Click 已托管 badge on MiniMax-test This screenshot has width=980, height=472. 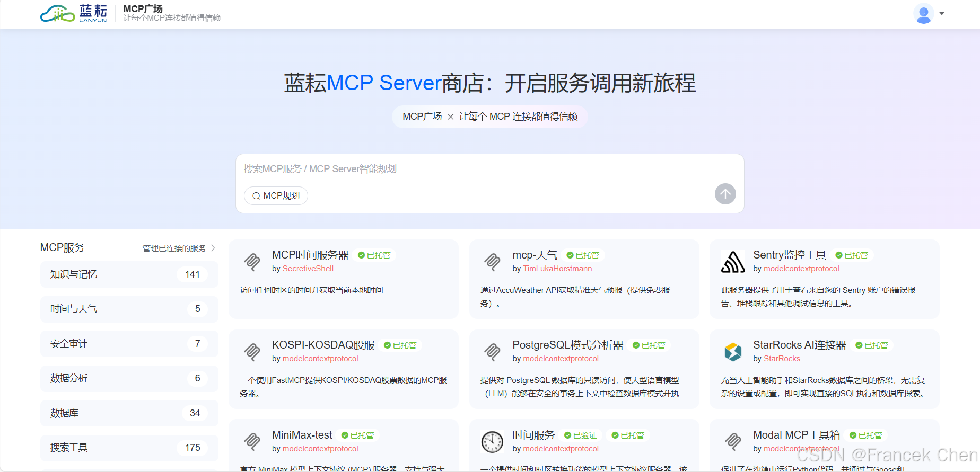[x=358, y=435]
